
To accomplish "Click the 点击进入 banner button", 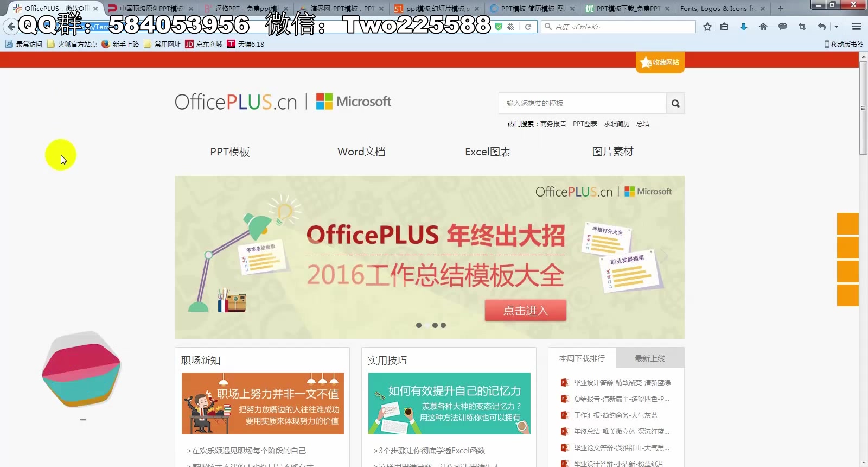I will coord(526,311).
